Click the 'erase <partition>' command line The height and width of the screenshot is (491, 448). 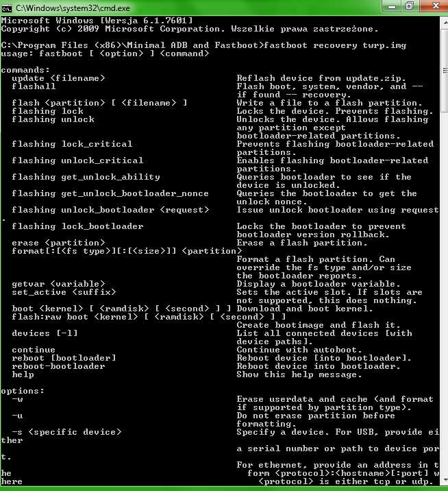[58, 243]
